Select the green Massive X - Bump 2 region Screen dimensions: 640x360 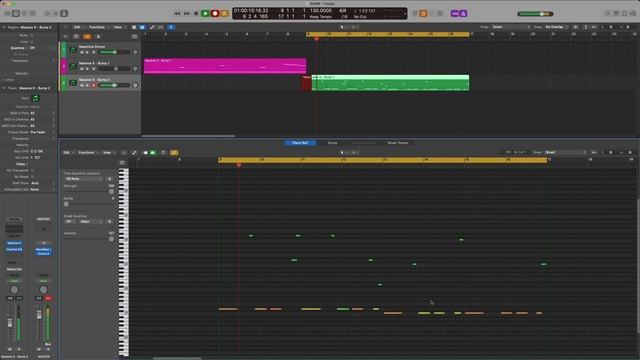click(x=390, y=82)
